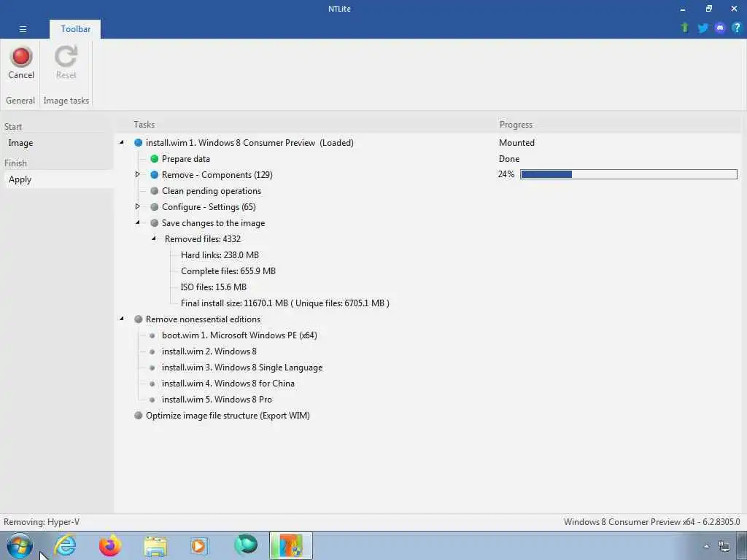Click green status dot of Prepare data

tap(155, 158)
